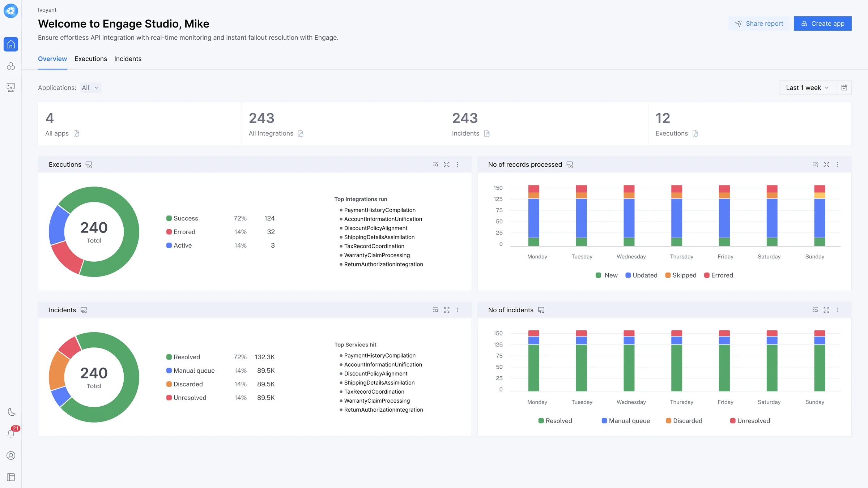The height and width of the screenshot is (488, 868).
Task: Open the search filter icon in the Incidents panel
Action: pyautogui.click(x=435, y=310)
